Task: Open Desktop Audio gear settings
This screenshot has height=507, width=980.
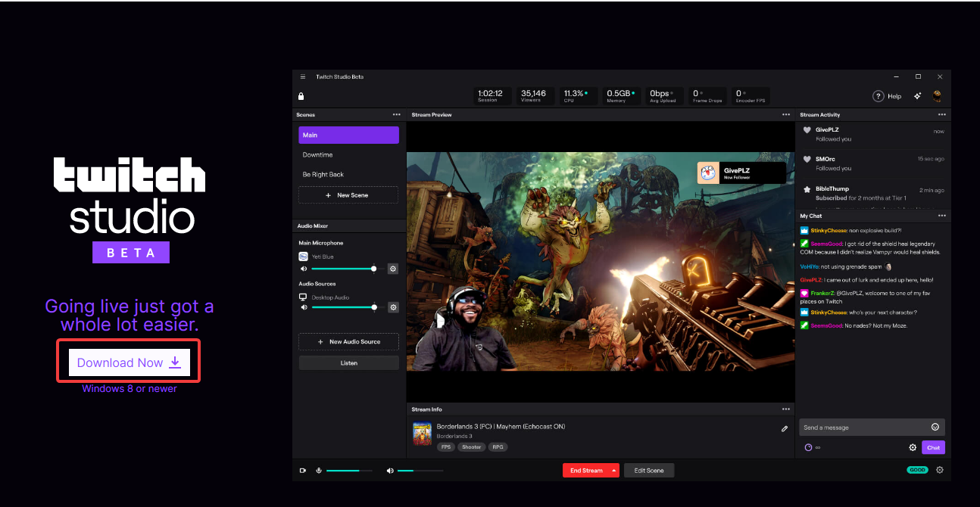Action: point(393,307)
